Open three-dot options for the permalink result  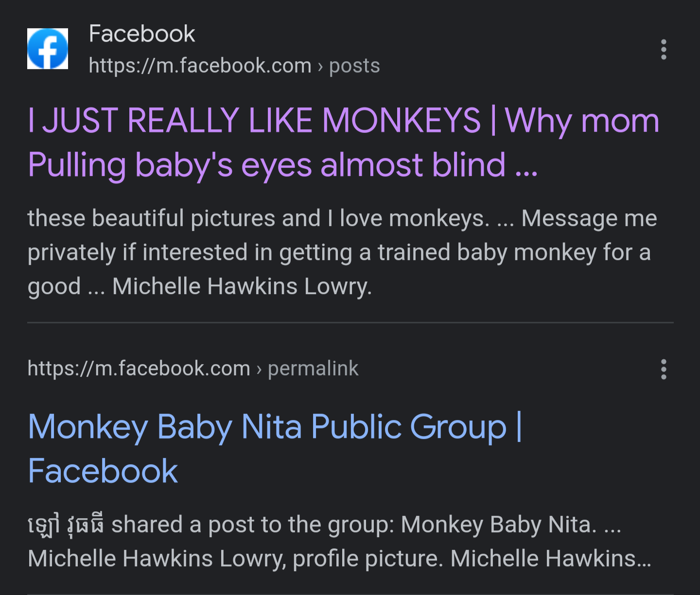tap(664, 369)
